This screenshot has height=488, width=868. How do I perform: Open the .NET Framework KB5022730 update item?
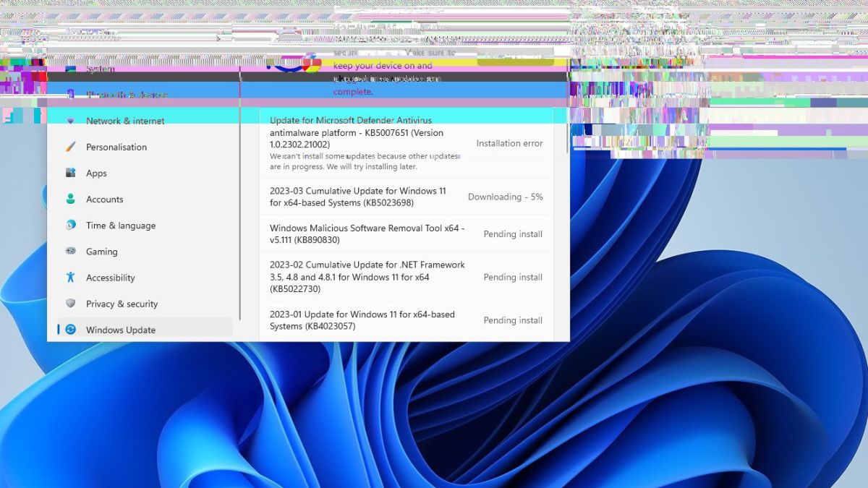click(365, 277)
